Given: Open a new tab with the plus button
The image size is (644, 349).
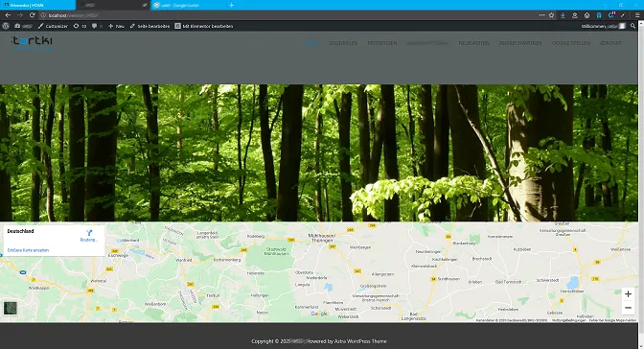Looking at the screenshot, I should click(231, 5).
